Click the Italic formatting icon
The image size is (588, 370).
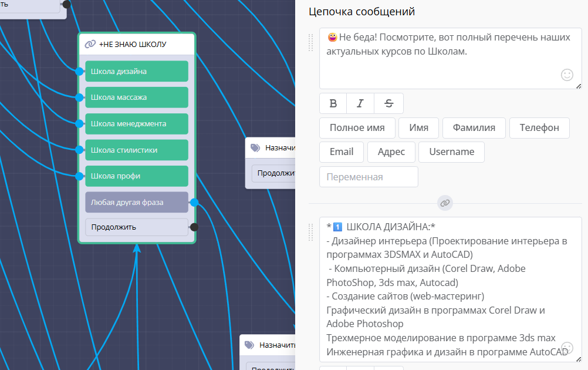click(360, 103)
